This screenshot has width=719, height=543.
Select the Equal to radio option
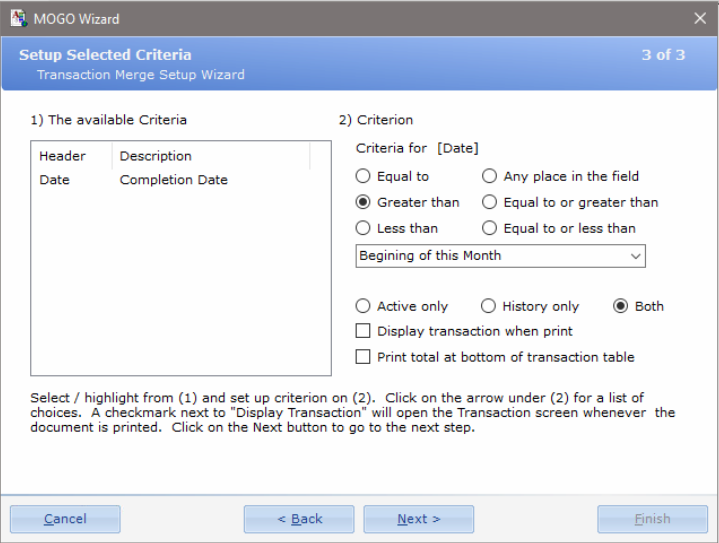[x=363, y=176]
